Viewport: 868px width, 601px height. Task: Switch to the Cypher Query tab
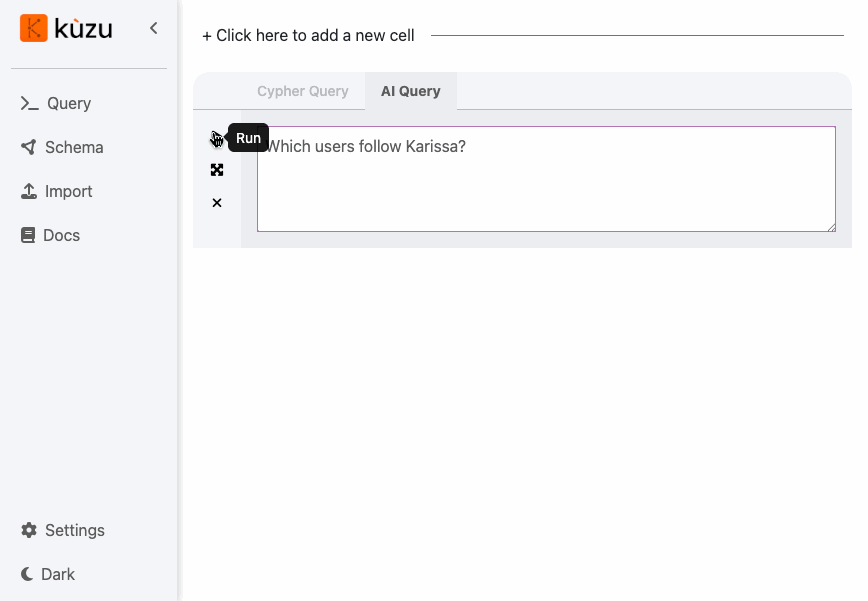[x=303, y=91]
